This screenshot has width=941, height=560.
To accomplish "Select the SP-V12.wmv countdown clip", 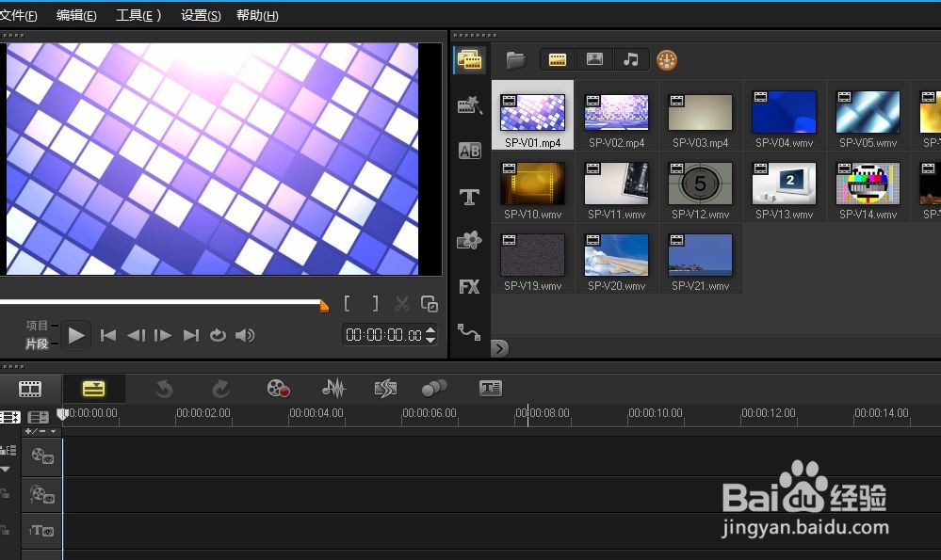I will point(701,184).
